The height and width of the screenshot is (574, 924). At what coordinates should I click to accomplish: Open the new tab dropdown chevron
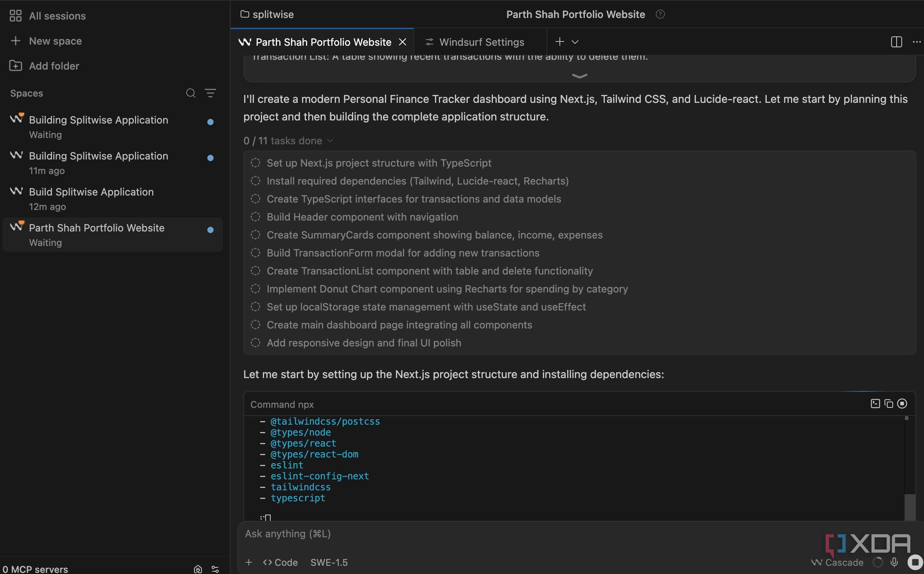point(575,42)
